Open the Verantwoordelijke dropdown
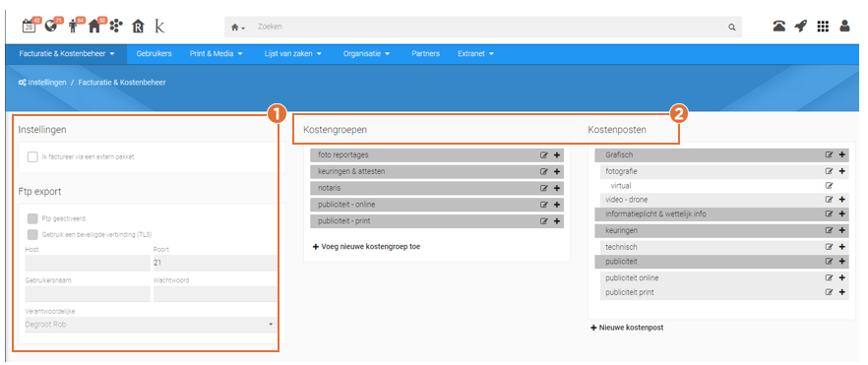 click(151, 325)
